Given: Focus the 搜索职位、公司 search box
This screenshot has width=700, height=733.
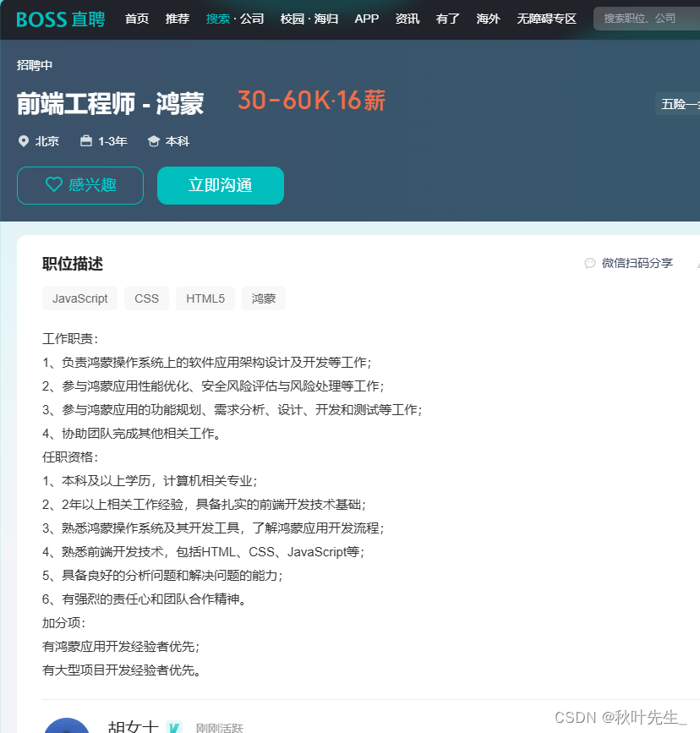Looking at the screenshot, I should [x=647, y=19].
